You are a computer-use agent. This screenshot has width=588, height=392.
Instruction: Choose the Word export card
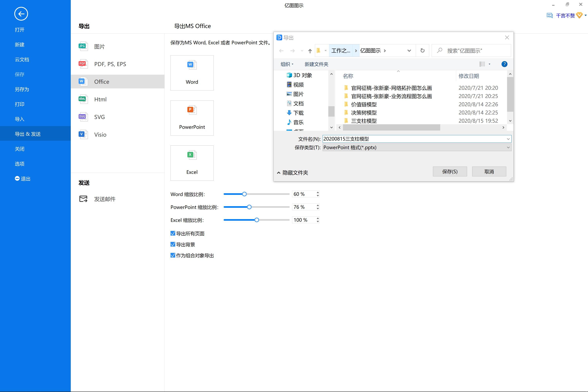click(192, 73)
